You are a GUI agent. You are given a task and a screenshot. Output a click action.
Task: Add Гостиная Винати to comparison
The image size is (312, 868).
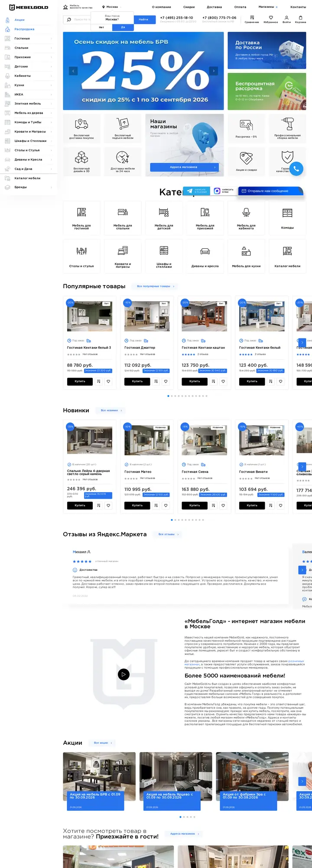[x=271, y=505]
